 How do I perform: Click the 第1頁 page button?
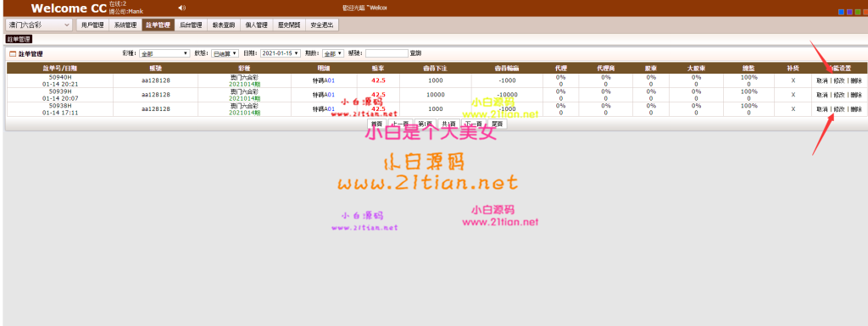pyautogui.click(x=426, y=124)
